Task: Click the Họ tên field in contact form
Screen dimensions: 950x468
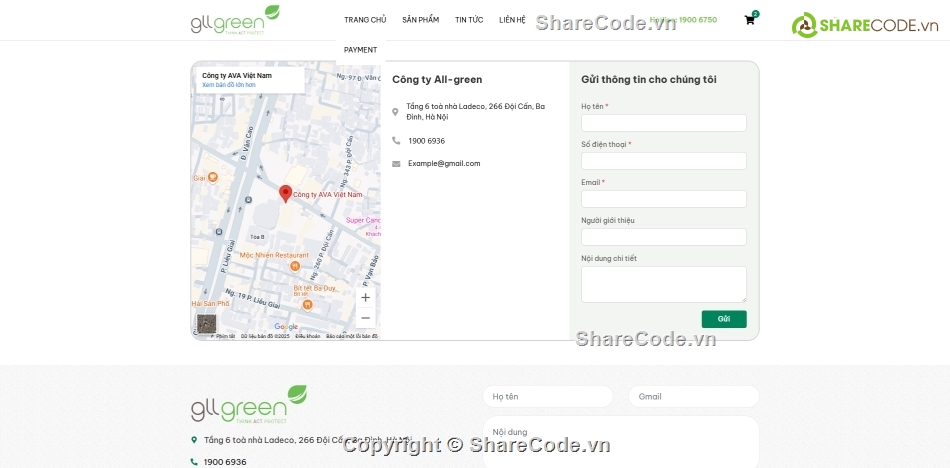Action: (664, 123)
